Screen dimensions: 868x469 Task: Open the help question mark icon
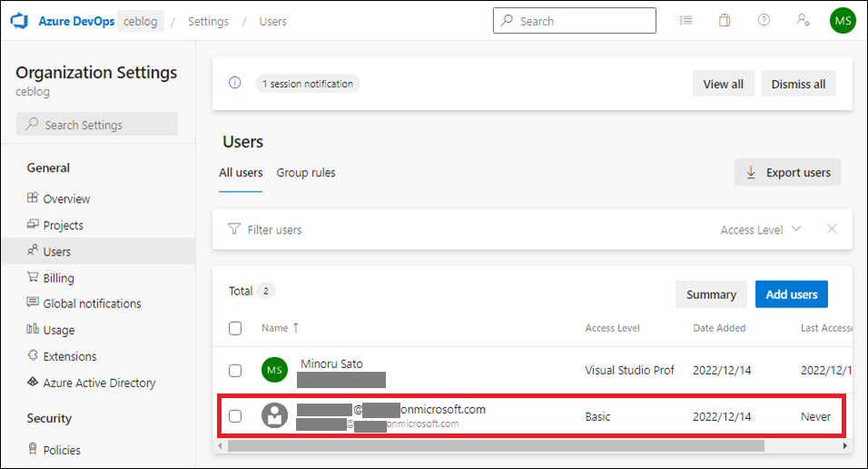(764, 20)
